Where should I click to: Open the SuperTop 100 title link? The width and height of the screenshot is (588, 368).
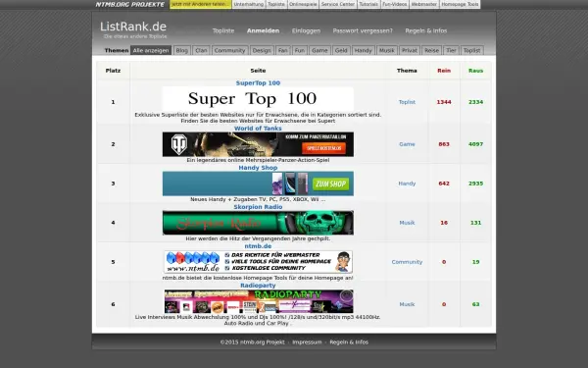258,83
